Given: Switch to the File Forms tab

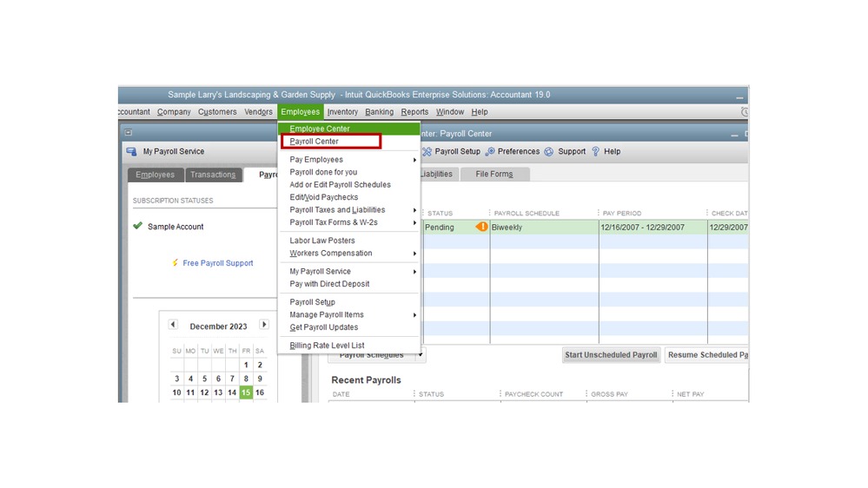Looking at the screenshot, I should (x=494, y=175).
